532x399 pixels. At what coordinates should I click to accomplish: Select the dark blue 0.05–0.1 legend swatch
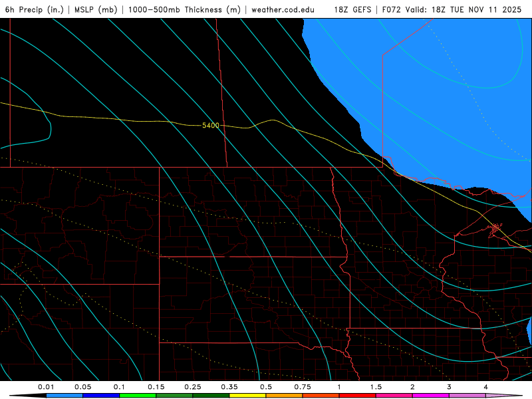coord(101,396)
